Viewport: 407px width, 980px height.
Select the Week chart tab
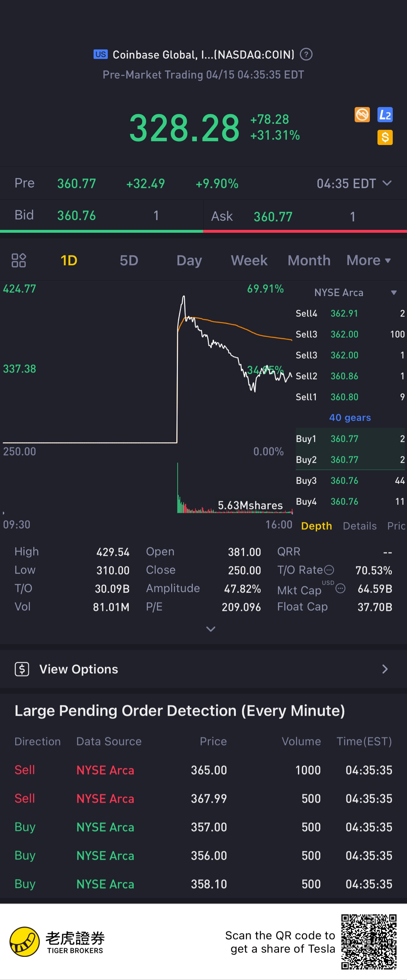[249, 261]
